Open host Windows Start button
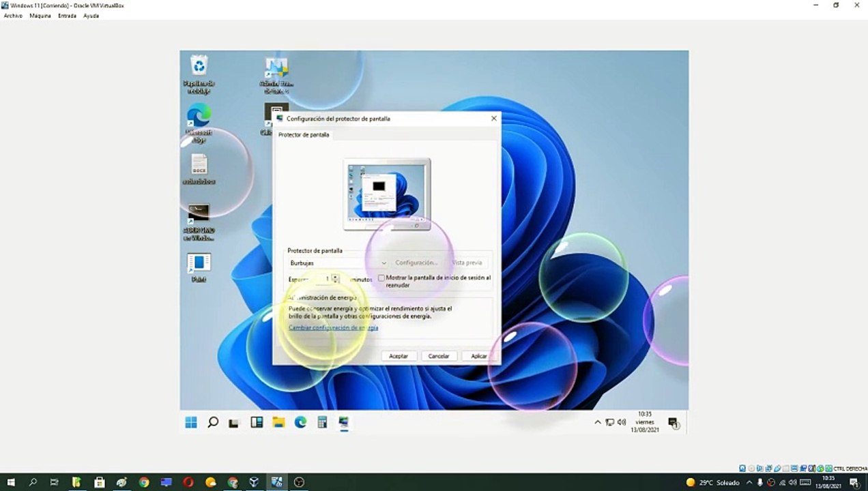This screenshot has width=868, height=491. [10, 482]
